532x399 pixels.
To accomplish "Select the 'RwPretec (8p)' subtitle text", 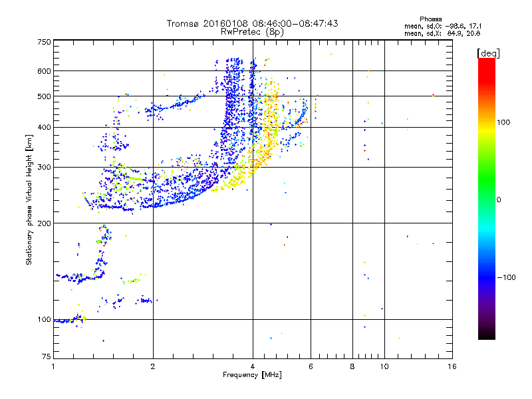I will point(252,32).
